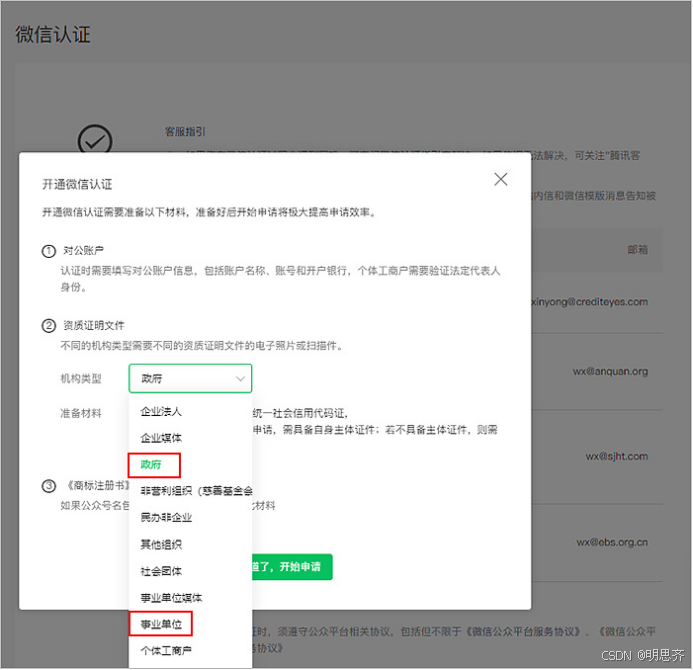Click the 准备材料 label
Viewport: 693px width, 670px height.
(x=81, y=414)
